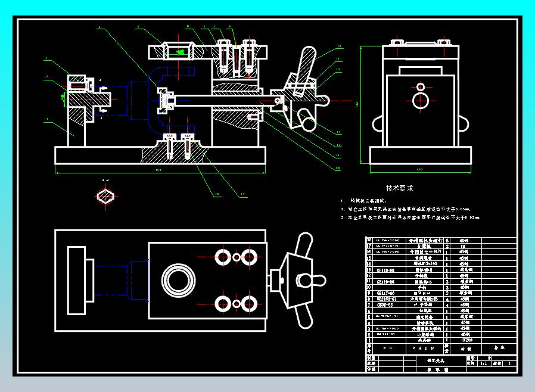Click the large concentric bushing circle in top view

178,281
